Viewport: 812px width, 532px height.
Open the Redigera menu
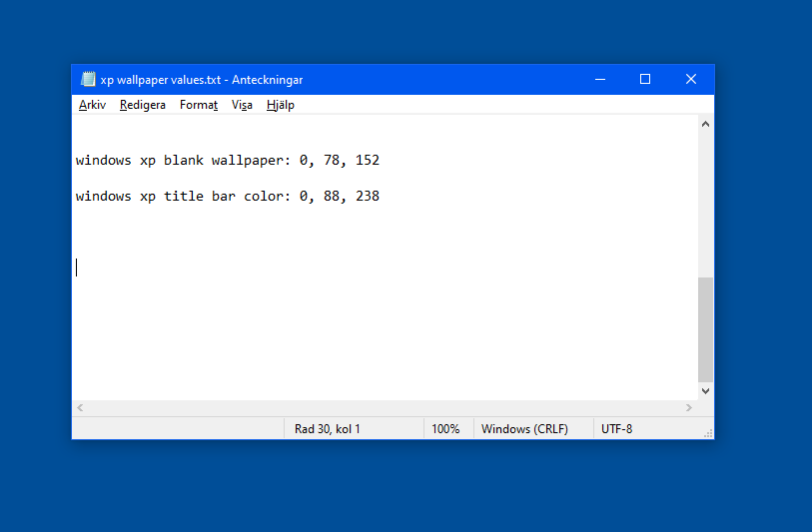pos(143,105)
